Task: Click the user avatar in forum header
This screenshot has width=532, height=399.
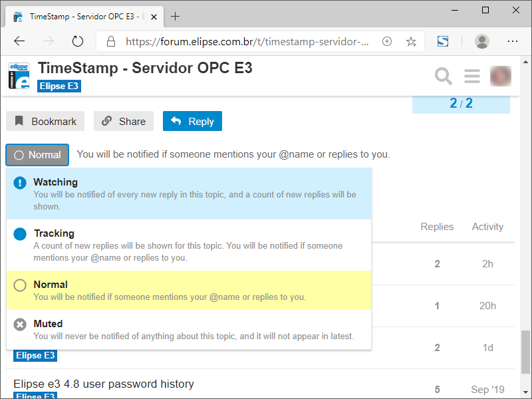Action: click(x=501, y=76)
